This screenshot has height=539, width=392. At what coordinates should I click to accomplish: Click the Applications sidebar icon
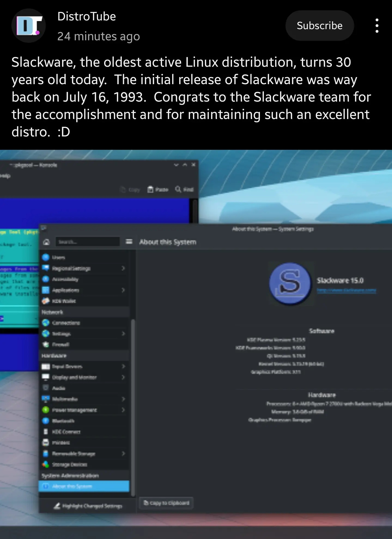tap(45, 290)
